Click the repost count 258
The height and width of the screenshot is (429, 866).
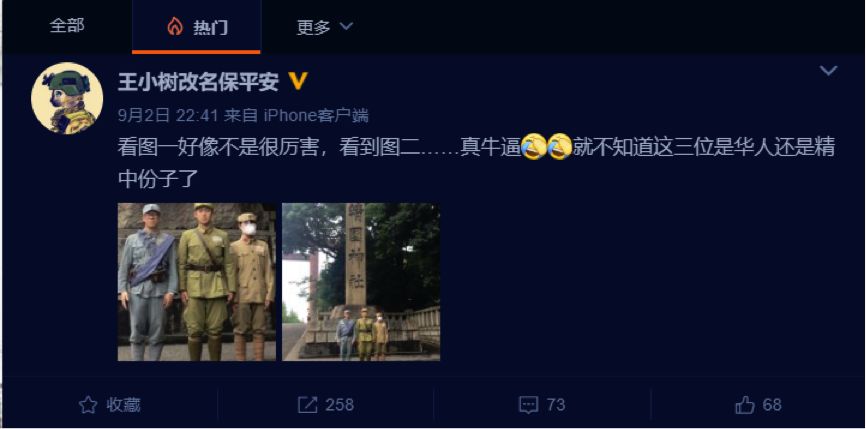(x=339, y=405)
